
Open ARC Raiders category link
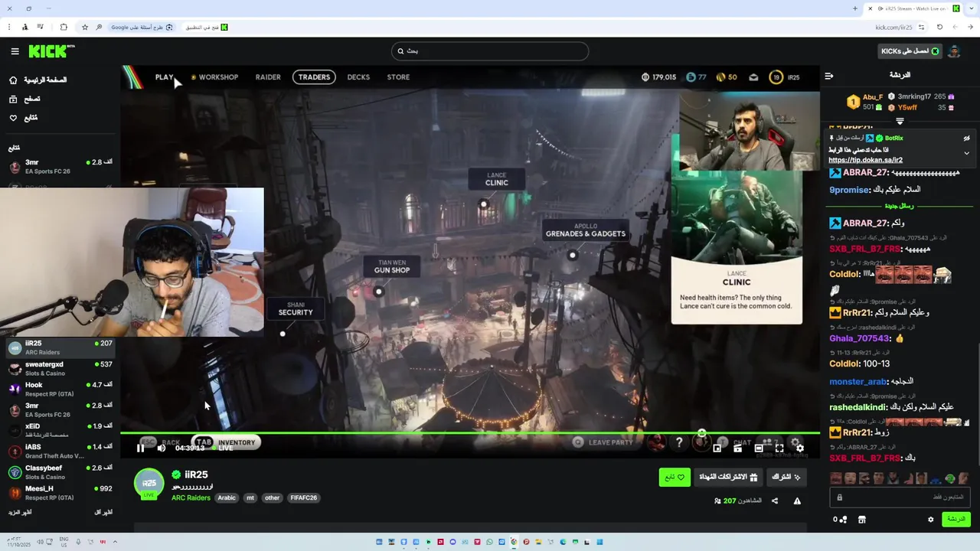point(191,497)
